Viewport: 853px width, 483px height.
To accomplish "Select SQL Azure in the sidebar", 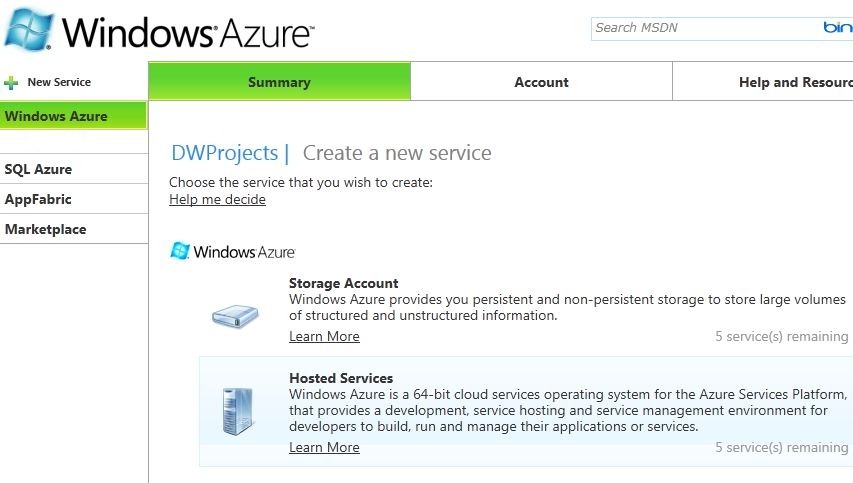I will pos(73,169).
